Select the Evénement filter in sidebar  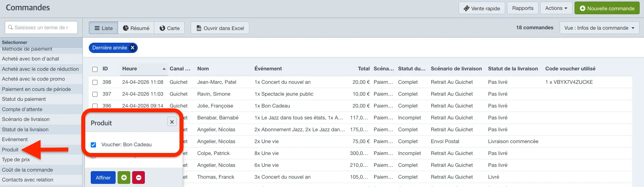[41, 139]
